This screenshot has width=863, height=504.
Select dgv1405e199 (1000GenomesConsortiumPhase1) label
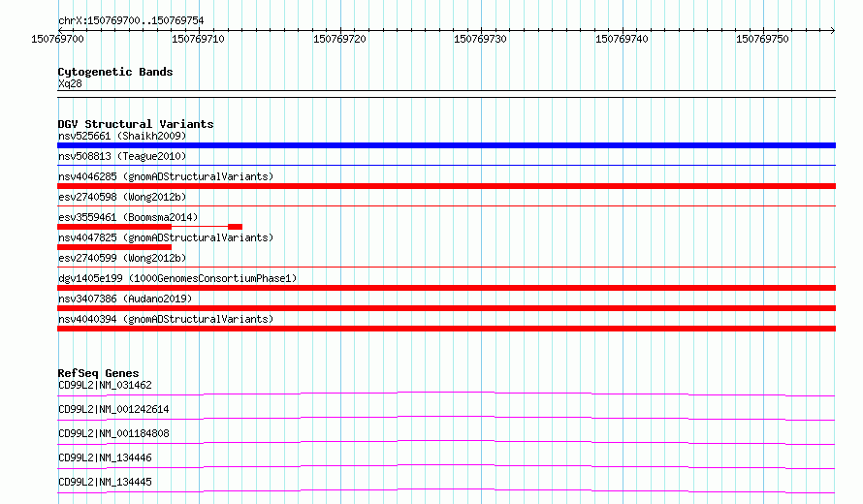177,278
